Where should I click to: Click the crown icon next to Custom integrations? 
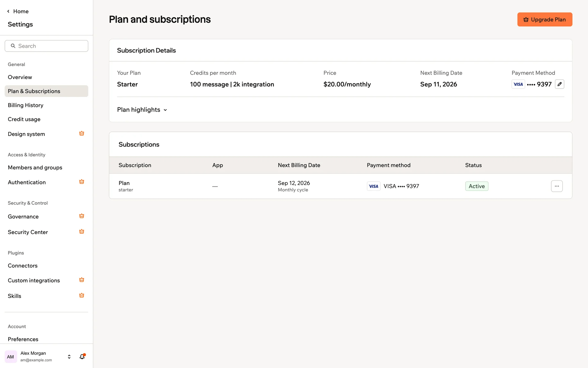(x=81, y=280)
